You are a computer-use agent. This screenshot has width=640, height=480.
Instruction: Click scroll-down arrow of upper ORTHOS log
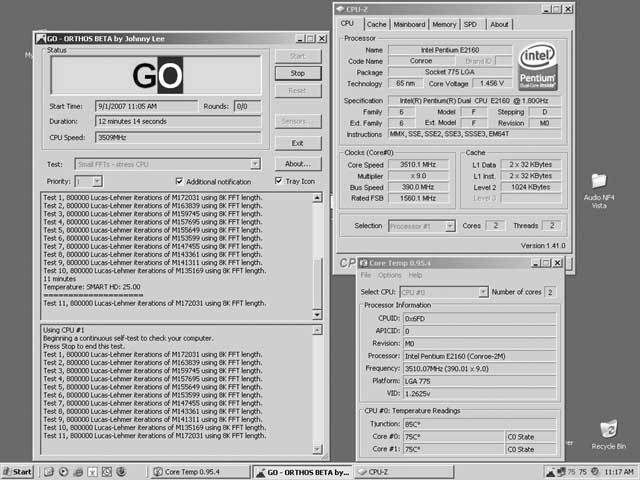317,315
